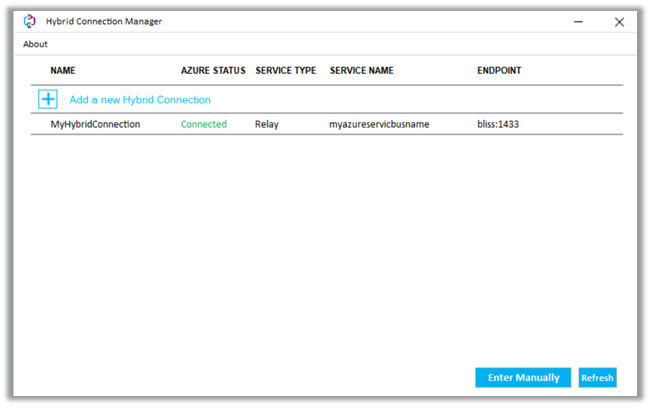
Task: Click the plus icon to add connection
Action: (x=48, y=99)
